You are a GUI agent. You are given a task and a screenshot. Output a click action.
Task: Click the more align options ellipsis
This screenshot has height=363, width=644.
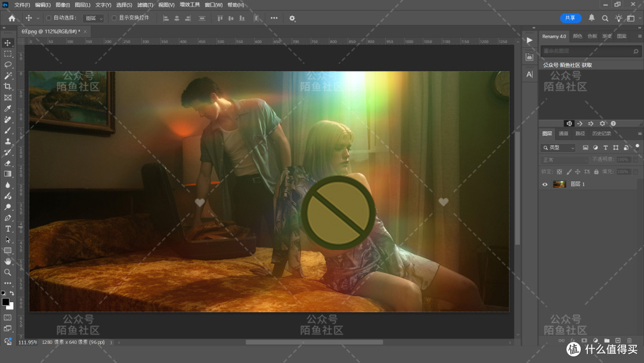point(274,18)
